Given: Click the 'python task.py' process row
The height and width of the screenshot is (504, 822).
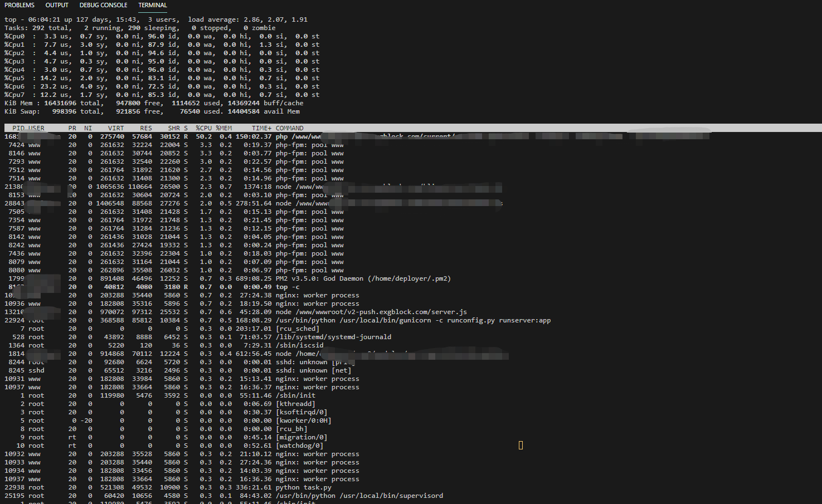Looking at the screenshot, I should [168, 487].
